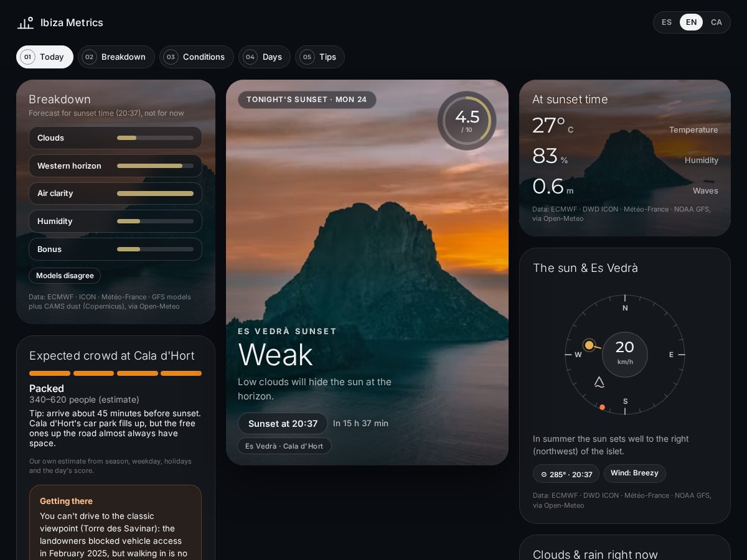This screenshot has height=560, width=747.
Task: Click the In 15 h 37 min countdown
Action: tap(360, 423)
